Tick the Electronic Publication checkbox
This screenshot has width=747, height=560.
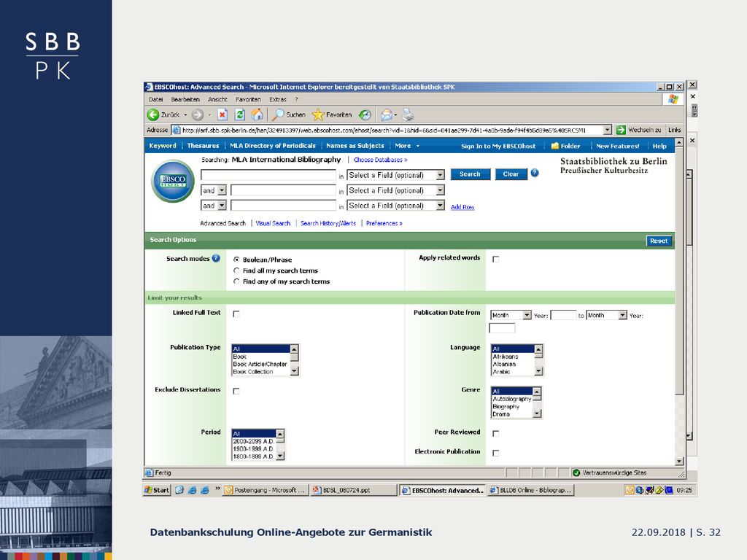pos(495,453)
